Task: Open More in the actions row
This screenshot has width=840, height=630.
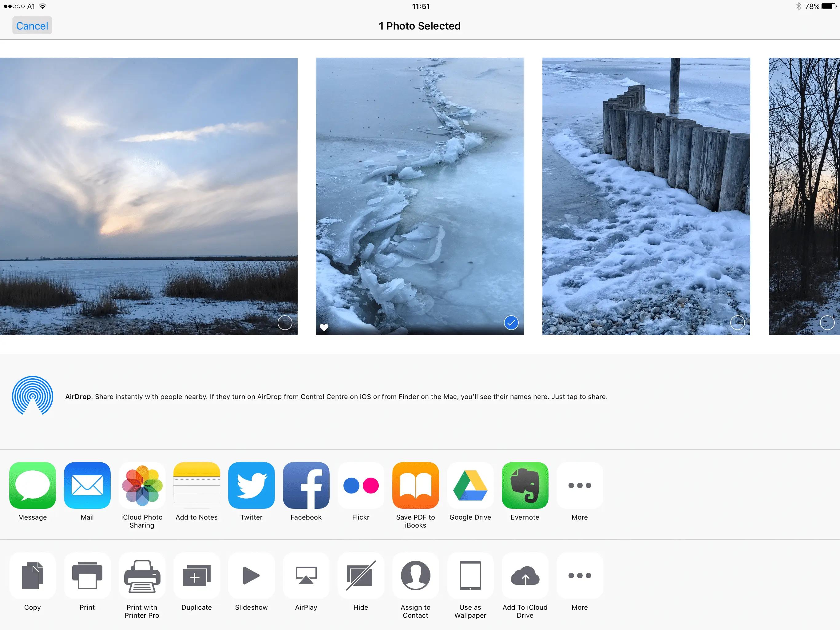Action: [579, 575]
